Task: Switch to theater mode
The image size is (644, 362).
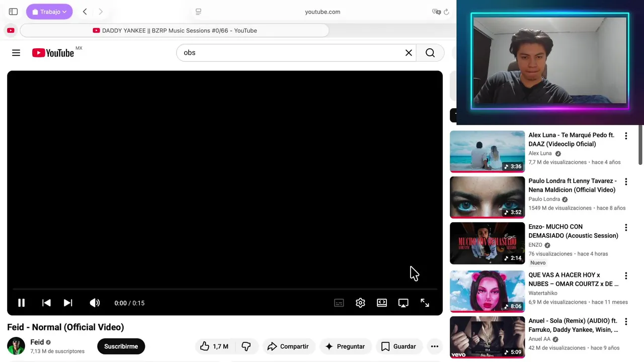Action: (x=382, y=303)
